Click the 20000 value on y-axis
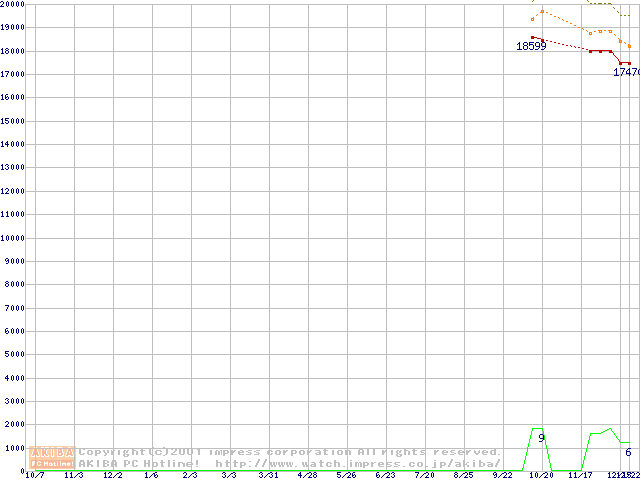Viewport: 640px width, 480px height. pos(12,4)
